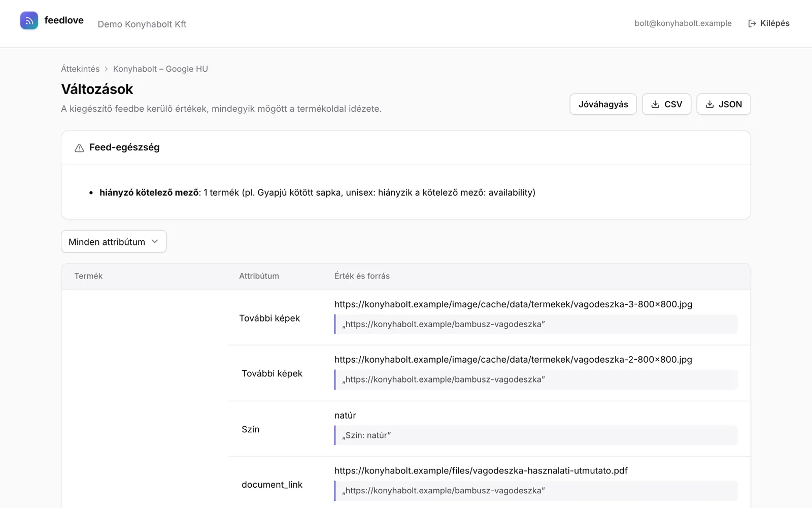The width and height of the screenshot is (812, 508).
Task: Click the Érték és forrás column header
Action: [x=362, y=276]
